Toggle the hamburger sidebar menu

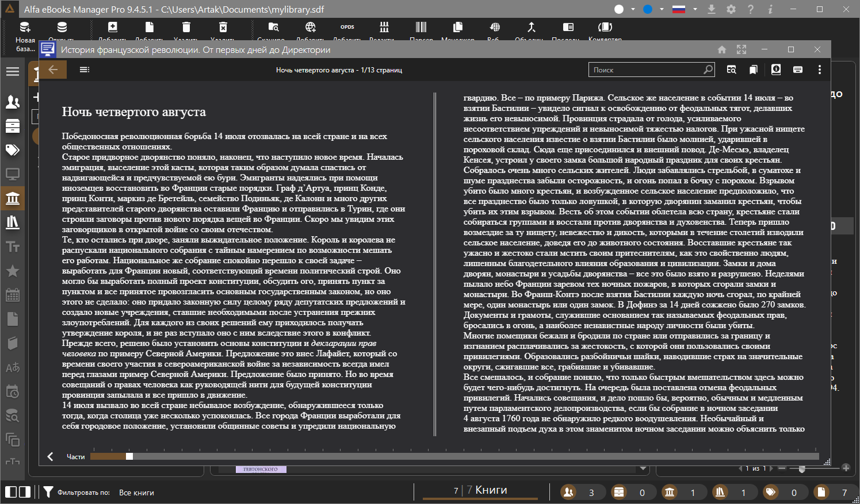click(x=13, y=72)
